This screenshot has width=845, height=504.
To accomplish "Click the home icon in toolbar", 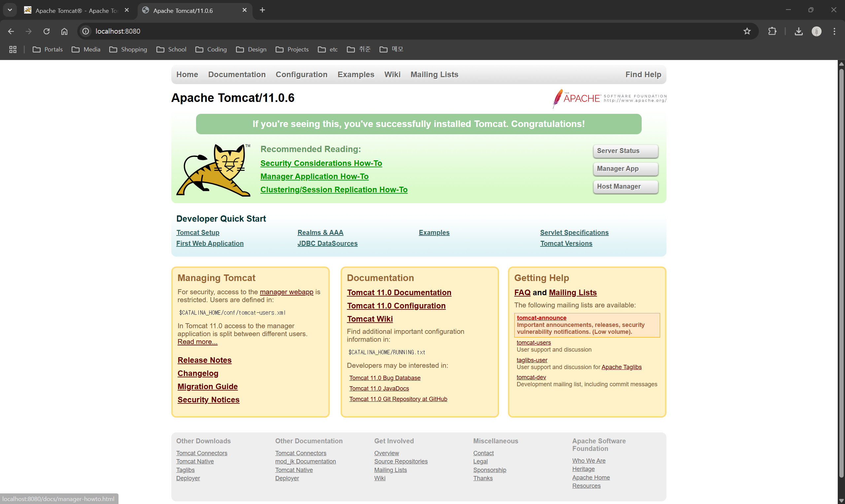I will pos(64,31).
